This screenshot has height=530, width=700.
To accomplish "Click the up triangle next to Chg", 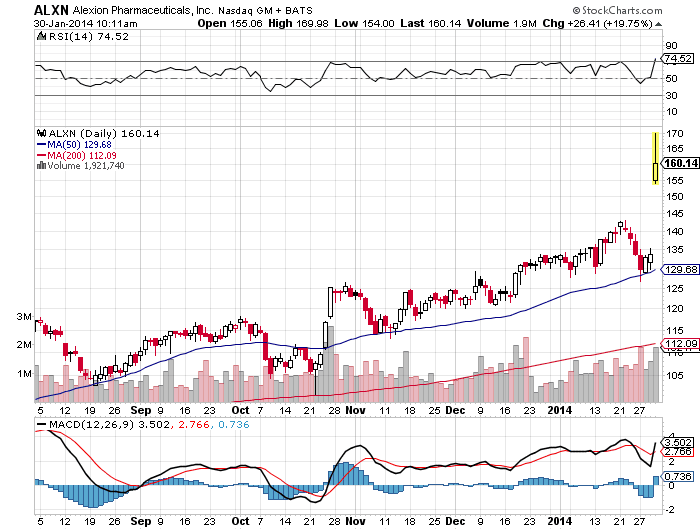I will pos(658,24).
